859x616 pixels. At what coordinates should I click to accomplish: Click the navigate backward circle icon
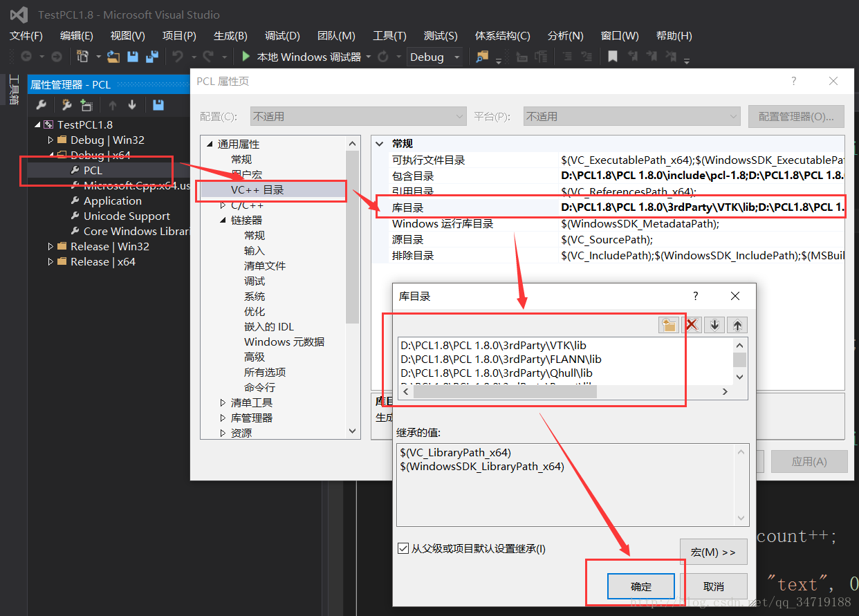[x=26, y=57]
